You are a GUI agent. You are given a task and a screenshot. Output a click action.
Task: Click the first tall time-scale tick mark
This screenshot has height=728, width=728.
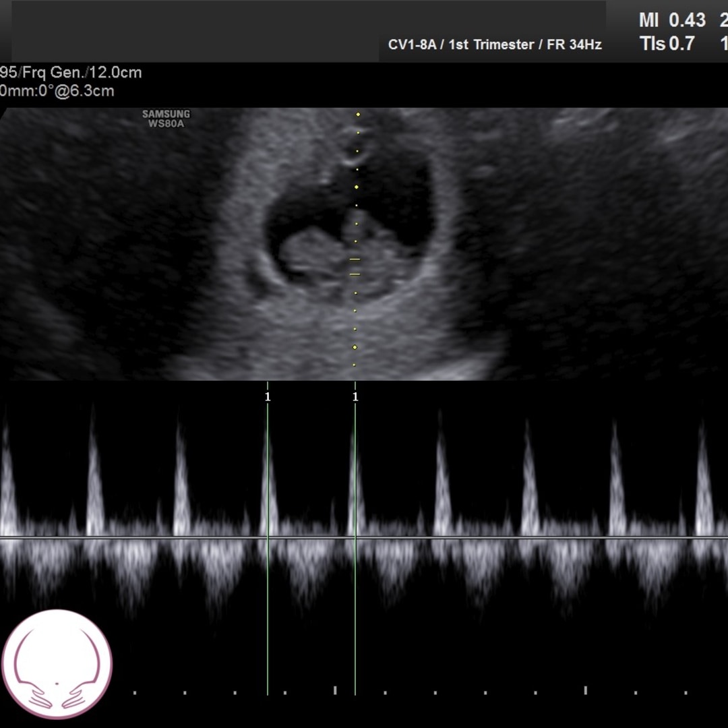point(335,690)
